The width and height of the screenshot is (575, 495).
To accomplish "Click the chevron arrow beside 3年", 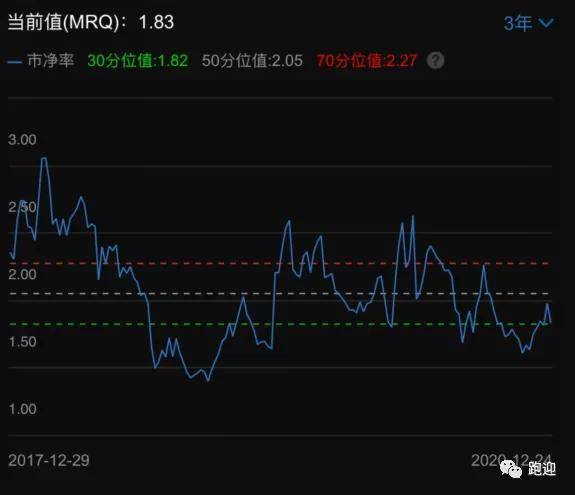I will point(546,23).
